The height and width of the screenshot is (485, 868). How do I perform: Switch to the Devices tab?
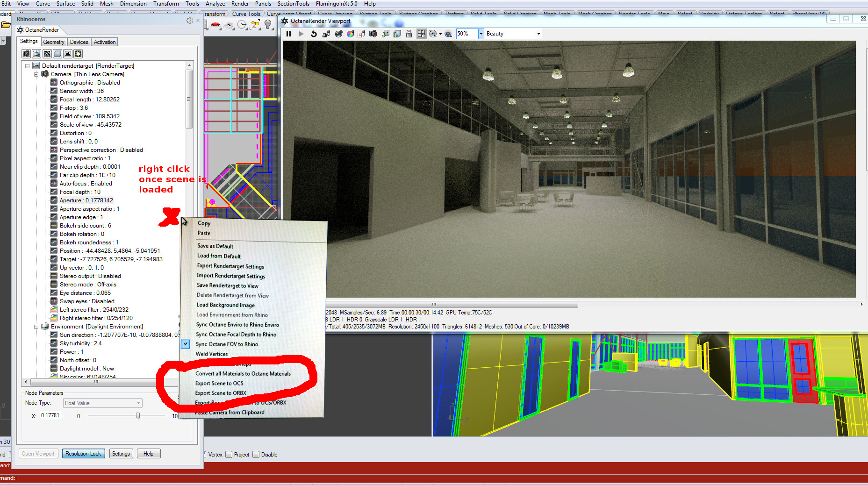click(79, 42)
